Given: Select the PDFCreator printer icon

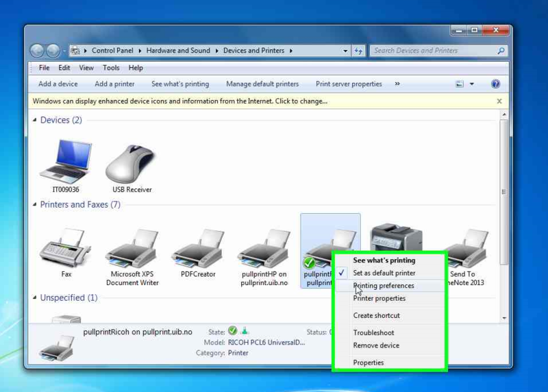Looking at the screenshot, I should click(x=198, y=248).
